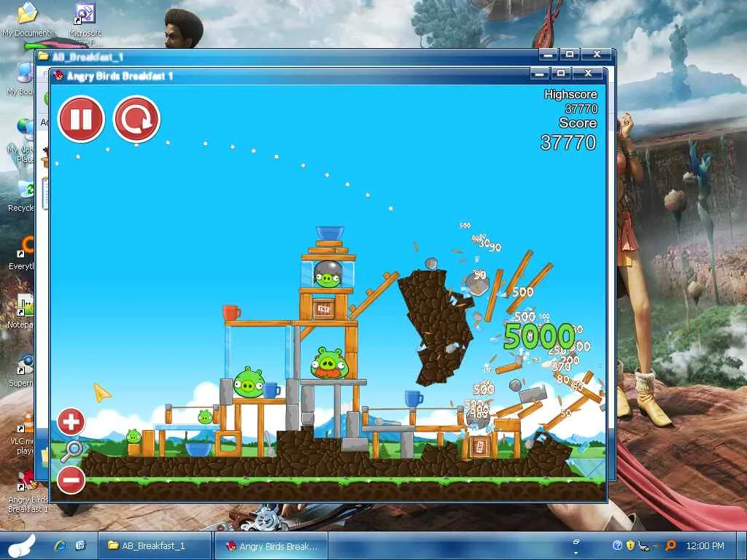Viewport: 747px width, 560px height.
Task: Open the My Network Places desktop icon
Action: tap(23, 141)
